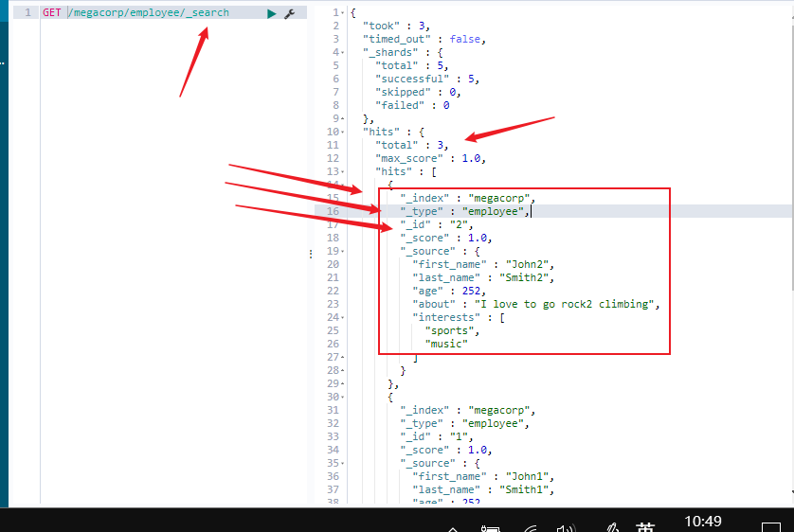The image size is (794, 532).
Task: Click the "I love to go rock2 climbing" text
Action: 564,304
